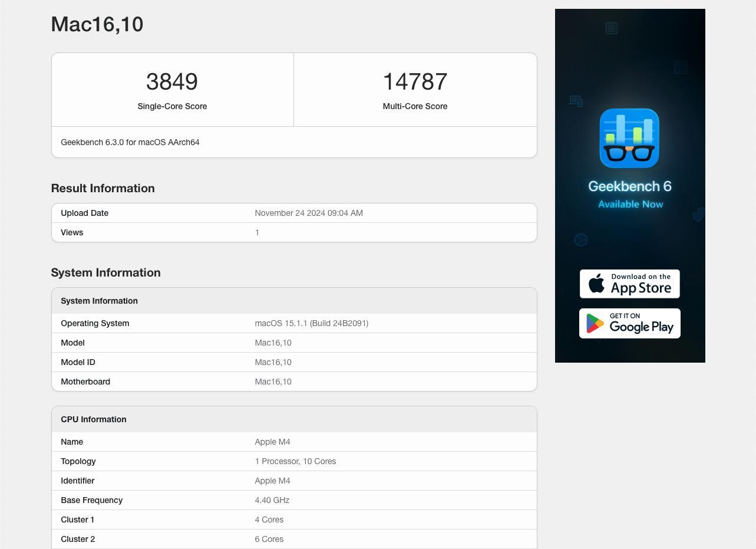The height and width of the screenshot is (549, 756).
Task: Click the Mac16,10 page heading
Action: point(97,24)
